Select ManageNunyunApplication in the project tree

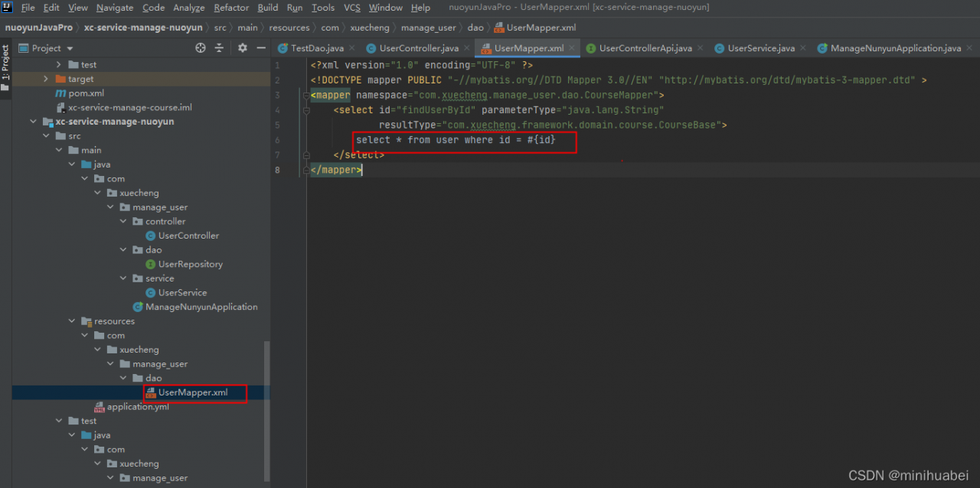201,307
